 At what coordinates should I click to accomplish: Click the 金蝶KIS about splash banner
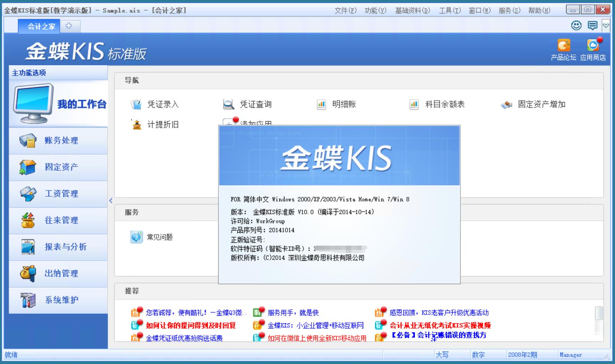coord(339,156)
